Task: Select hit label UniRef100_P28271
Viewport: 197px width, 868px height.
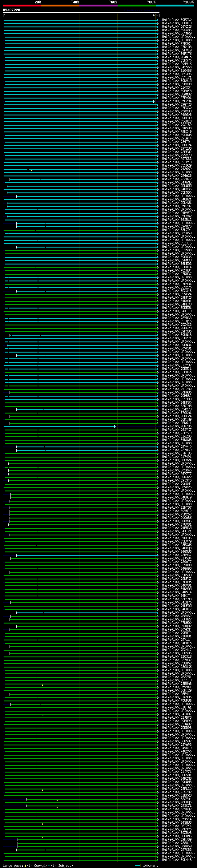Action: pyautogui.click(x=177, y=338)
